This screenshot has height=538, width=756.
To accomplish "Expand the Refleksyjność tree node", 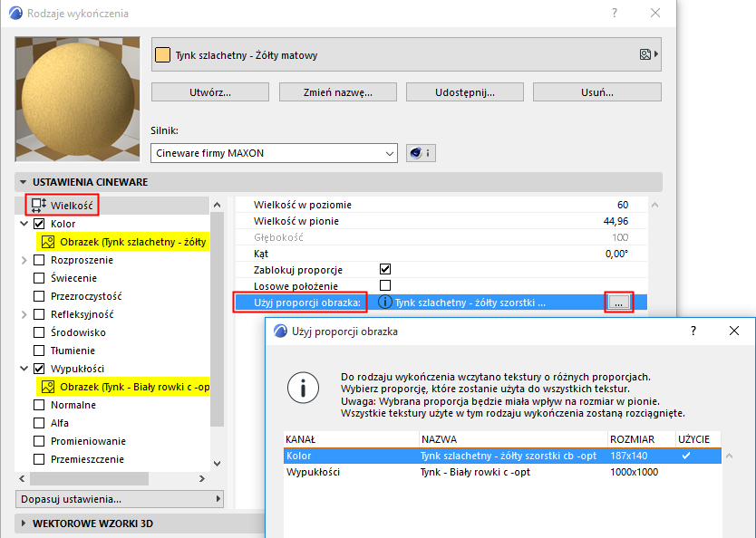I will [24, 314].
